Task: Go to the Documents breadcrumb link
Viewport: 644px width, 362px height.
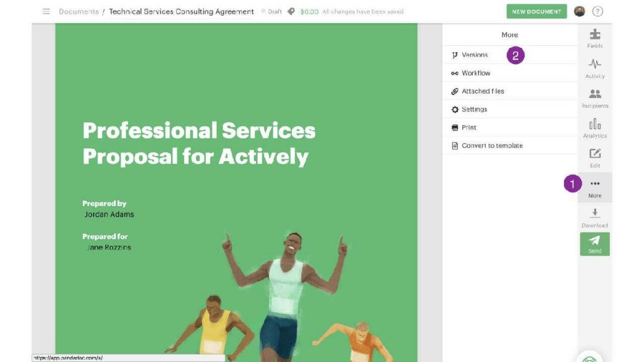Action: [79, 11]
